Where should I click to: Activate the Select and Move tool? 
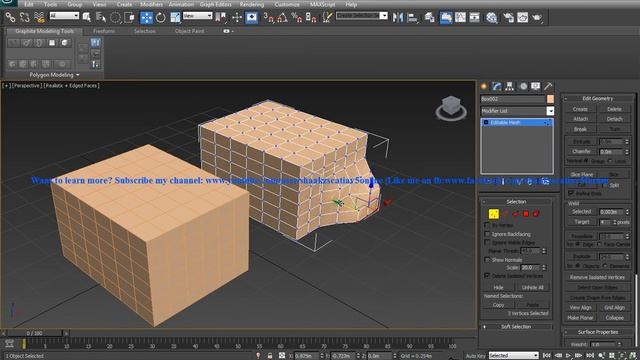tap(146, 17)
